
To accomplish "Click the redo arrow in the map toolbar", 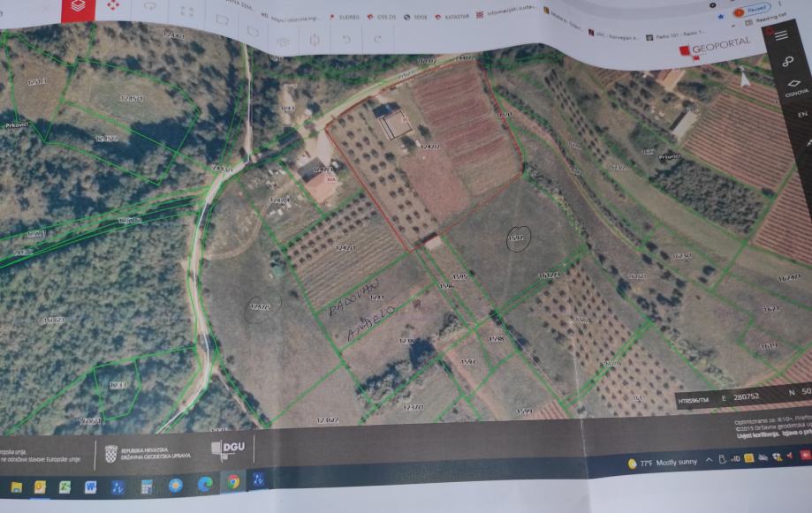I will (x=377, y=40).
